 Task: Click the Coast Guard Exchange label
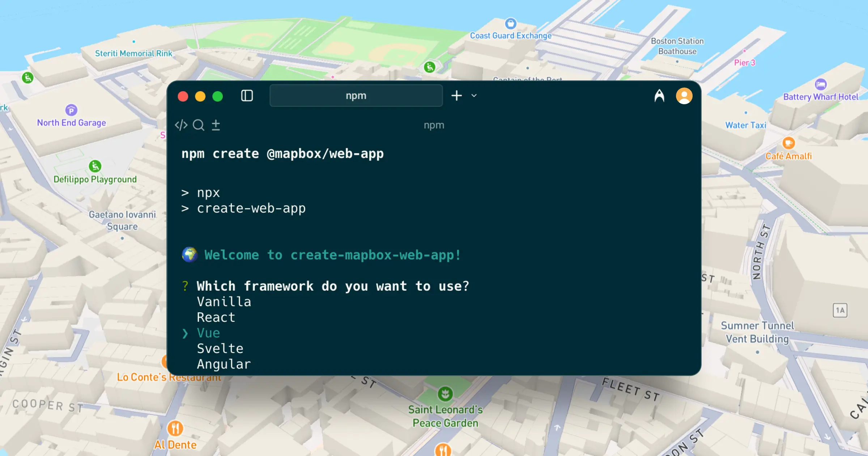point(511,35)
